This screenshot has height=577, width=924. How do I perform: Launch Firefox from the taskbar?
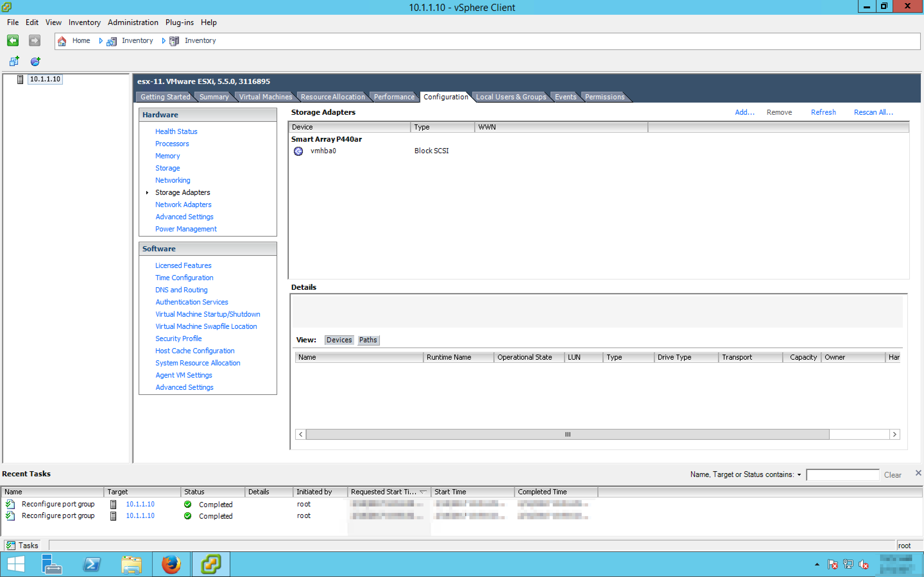pyautogui.click(x=171, y=564)
